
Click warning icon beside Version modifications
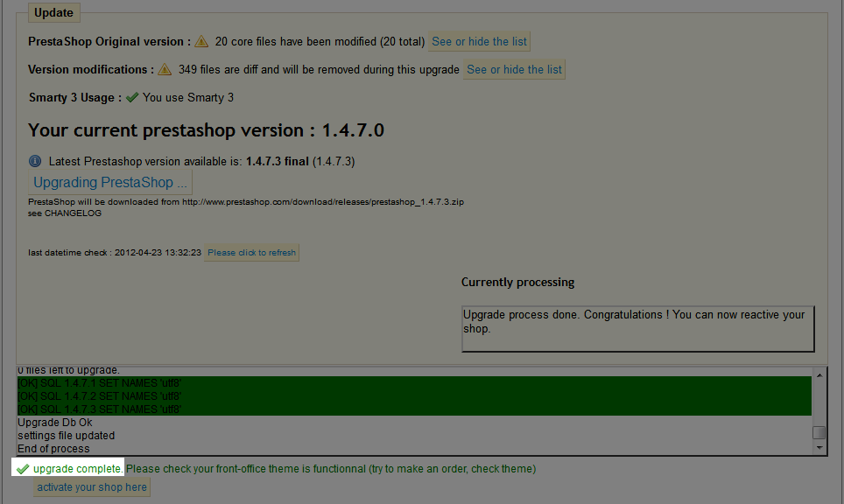pos(165,69)
